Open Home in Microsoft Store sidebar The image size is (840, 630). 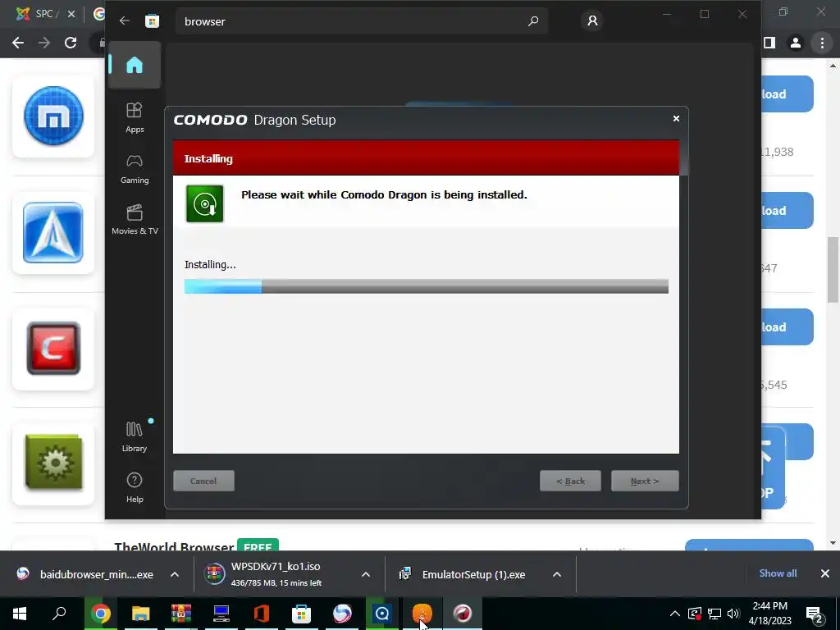coord(134,65)
